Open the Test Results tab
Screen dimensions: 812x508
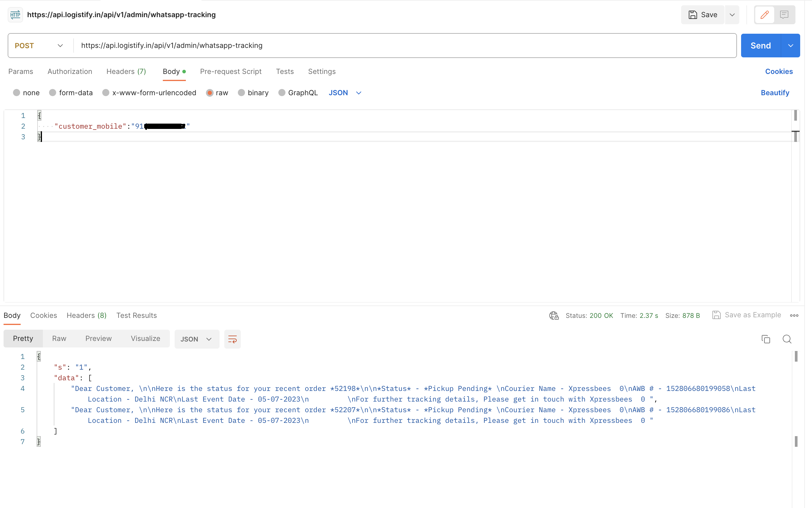(136, 315)
